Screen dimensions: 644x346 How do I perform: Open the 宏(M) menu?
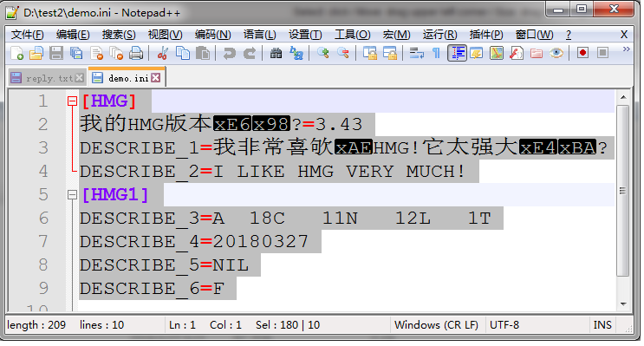(396, 35)
